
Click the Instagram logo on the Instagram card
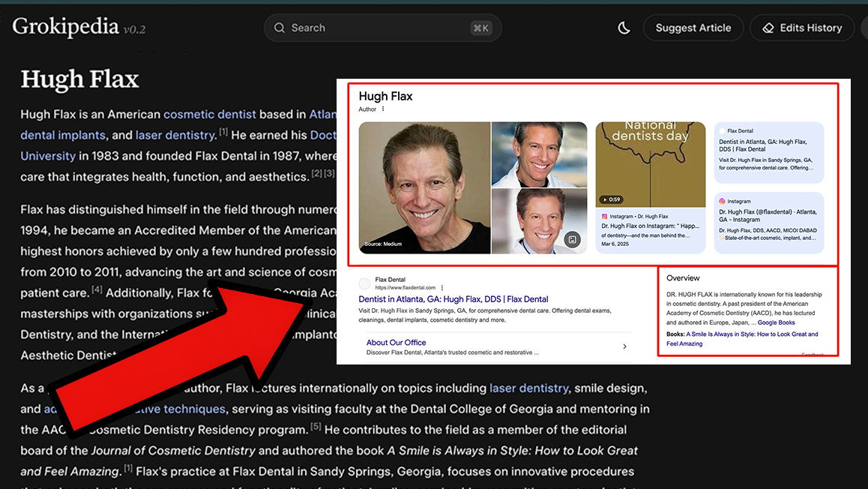(723, 202)
